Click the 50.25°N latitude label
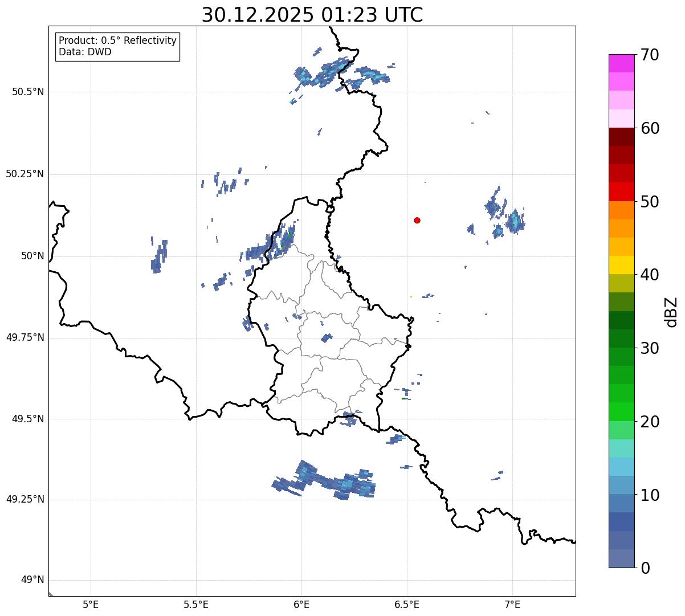 25,174
